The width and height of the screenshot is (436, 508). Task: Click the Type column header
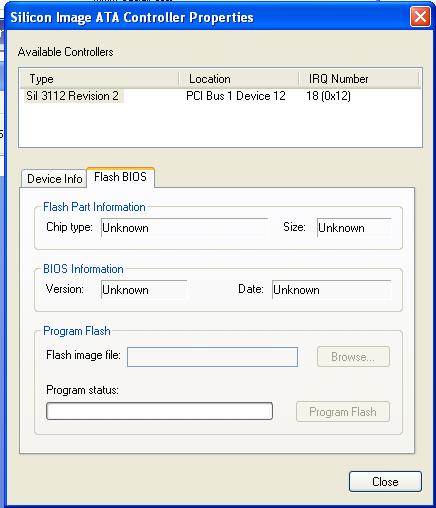pyautogui.click(x=99, y=79)
